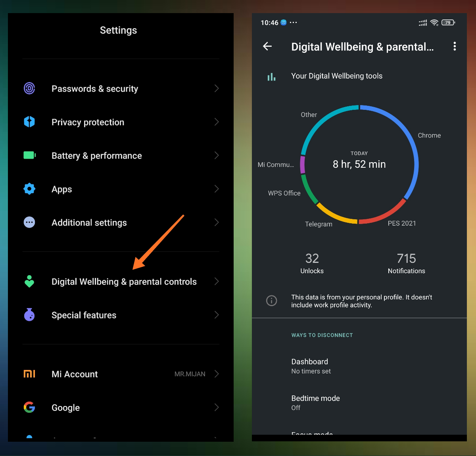Select the Privacy protection menu entry
This screenshot has height=456, width=476.
(x=88, y=122)
